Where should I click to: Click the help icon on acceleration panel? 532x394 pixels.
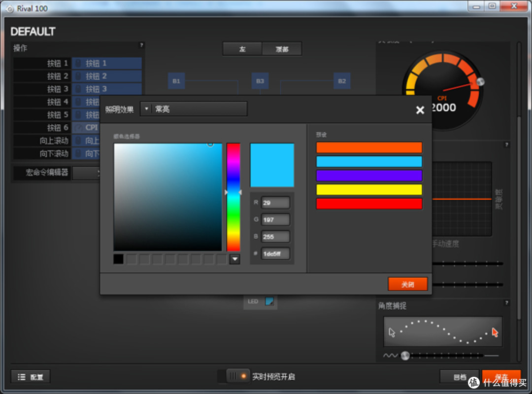[x=506, y=144]
